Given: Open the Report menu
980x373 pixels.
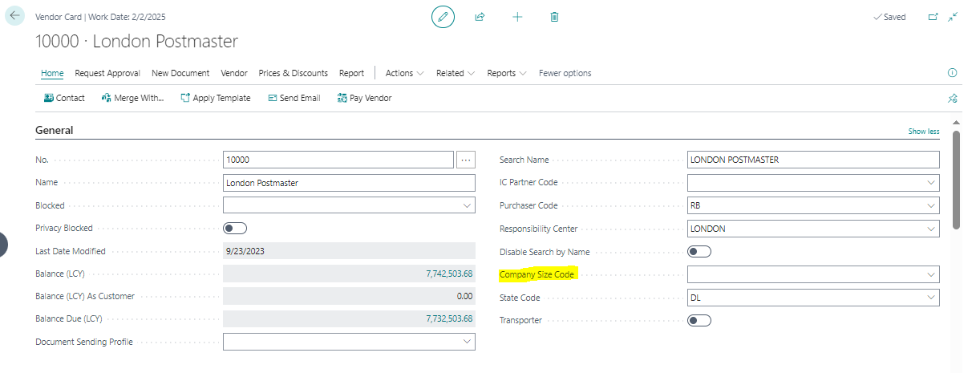Looking at the screenshot, I should click(x=351, y=73).
